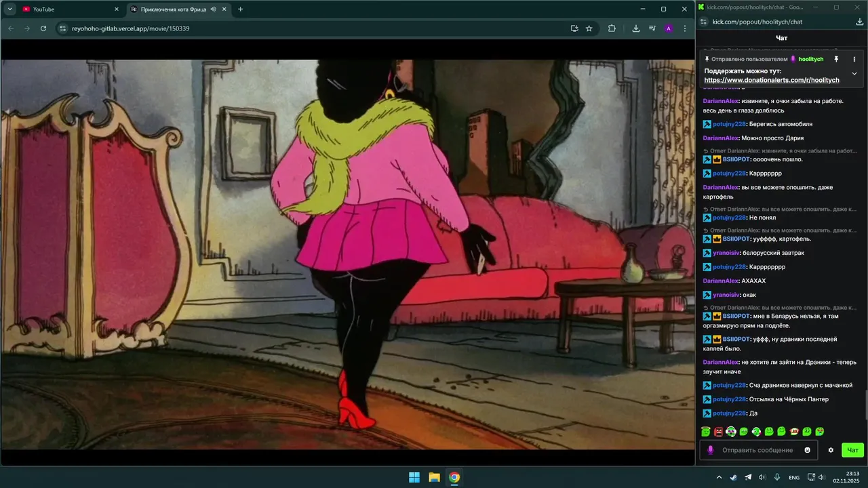Open the Chrome three-dot menu

click(686, 28)
